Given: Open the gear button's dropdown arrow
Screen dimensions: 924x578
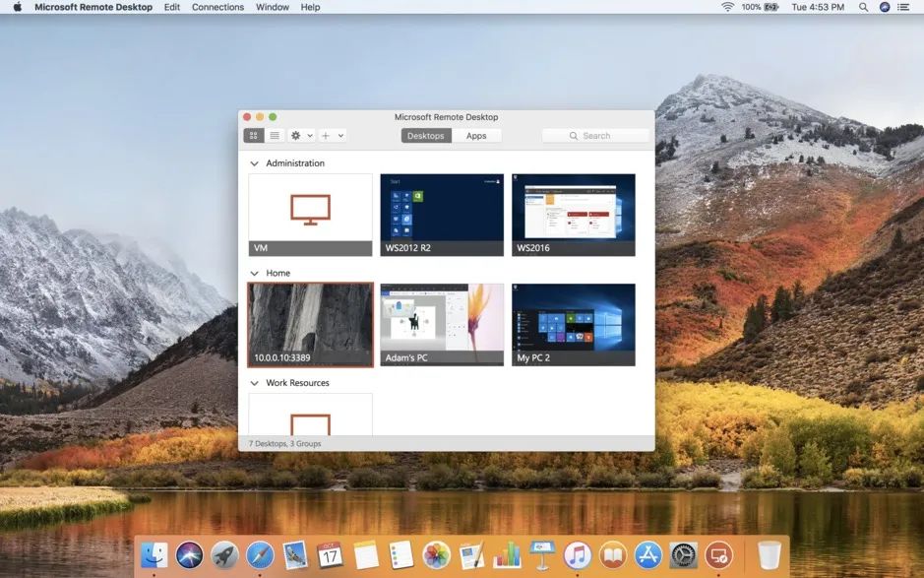Looking at the screenshot, I should (x=310, y=136).
